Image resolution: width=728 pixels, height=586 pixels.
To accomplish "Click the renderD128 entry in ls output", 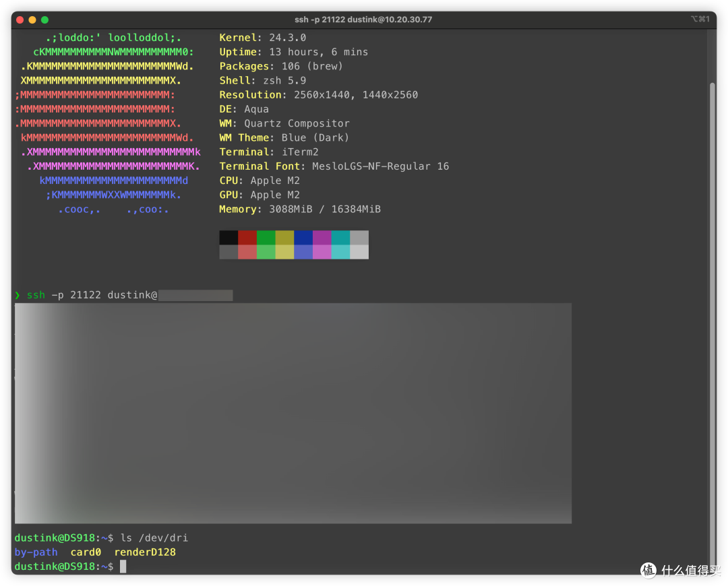I will 145,552.
